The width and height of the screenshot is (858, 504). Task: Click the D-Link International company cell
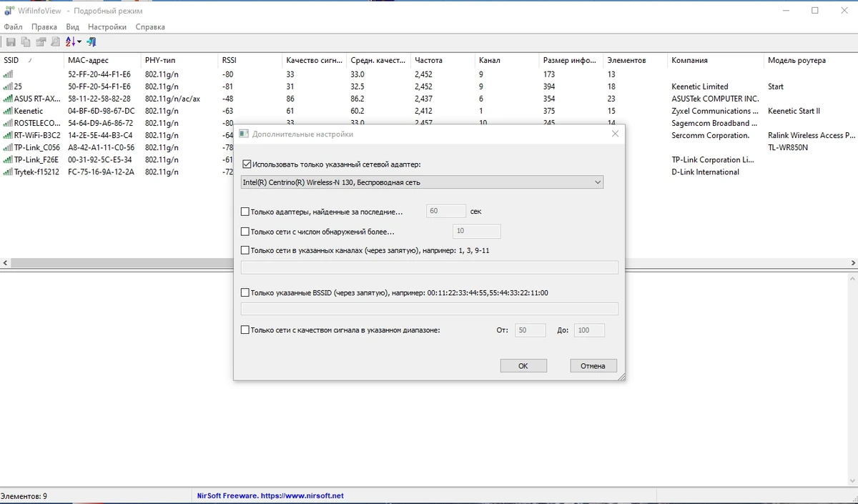tap(705, 172)
